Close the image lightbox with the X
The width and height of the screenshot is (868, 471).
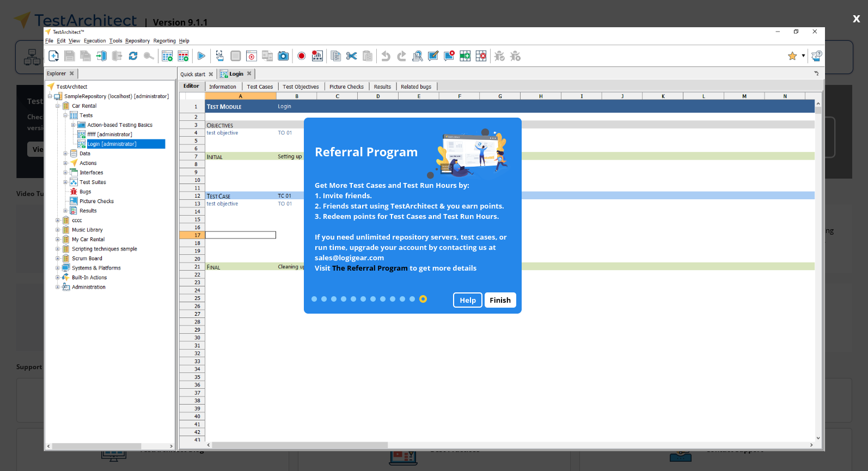(x=856, y=19)
